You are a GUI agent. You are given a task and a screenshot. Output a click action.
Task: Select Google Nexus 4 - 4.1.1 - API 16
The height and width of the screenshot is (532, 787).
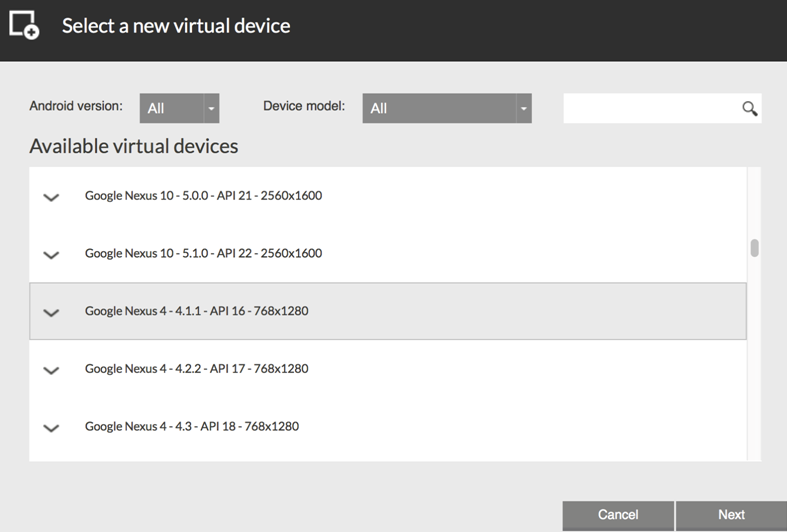click(387, 311)
